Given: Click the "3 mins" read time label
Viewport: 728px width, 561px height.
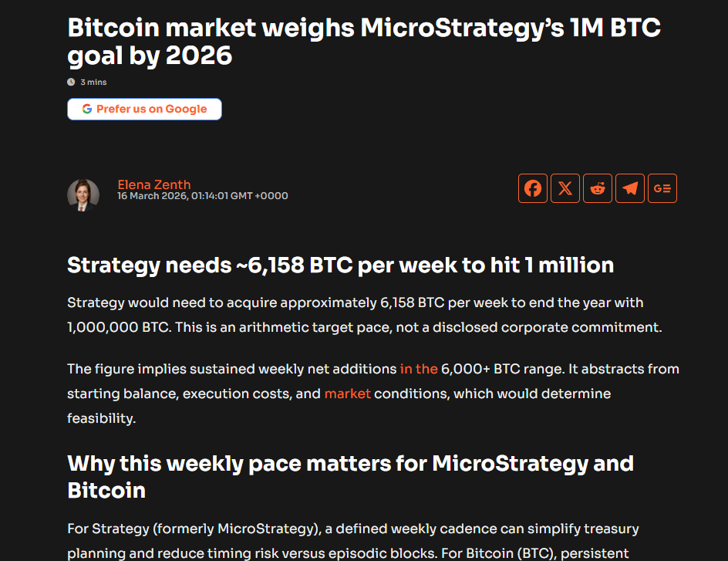Looking at the screenshot, I should click(x=93, y=82).
